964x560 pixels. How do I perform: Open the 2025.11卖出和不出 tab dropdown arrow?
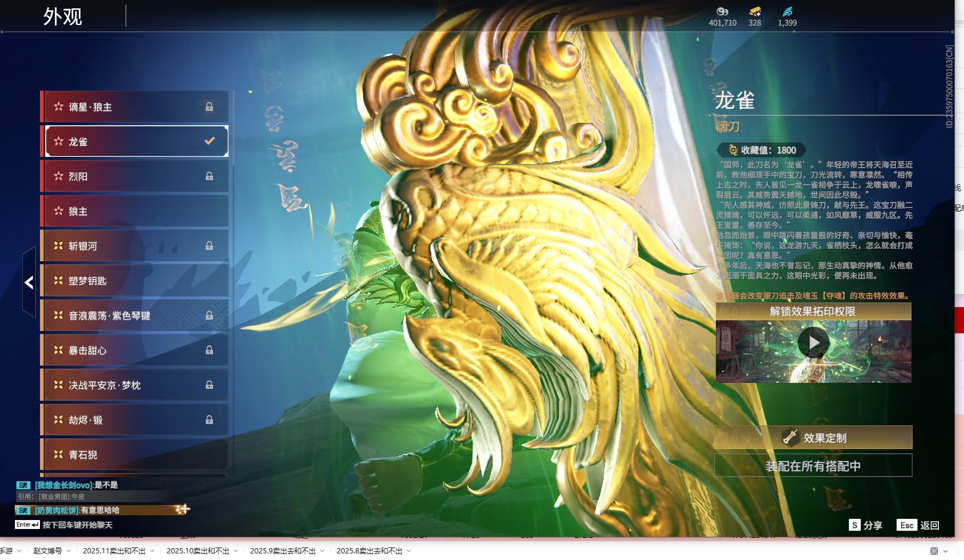pyautogui.click(x=152, y=551)
